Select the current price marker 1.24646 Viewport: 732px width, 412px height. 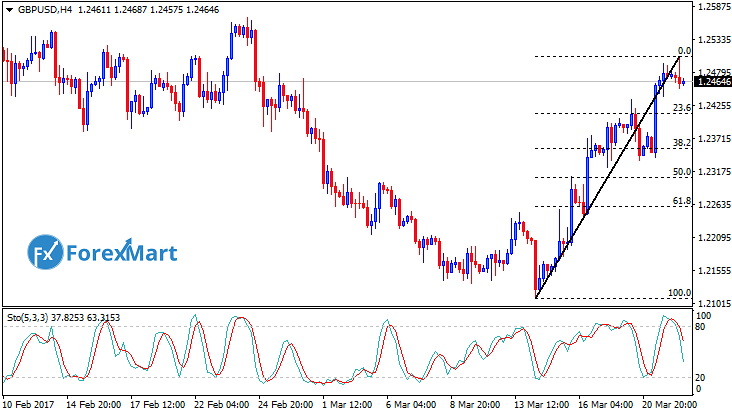point(712,82)
